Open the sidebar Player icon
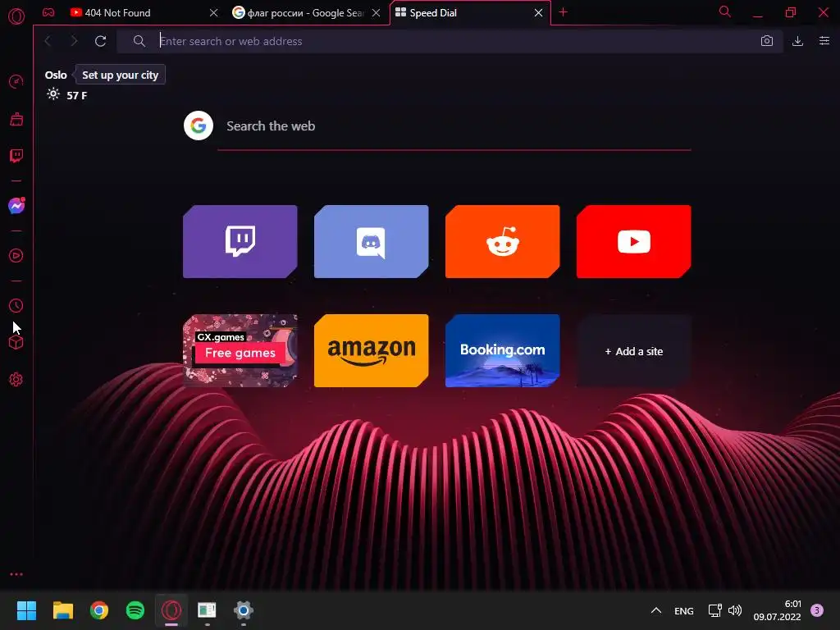 pos(16,256)
